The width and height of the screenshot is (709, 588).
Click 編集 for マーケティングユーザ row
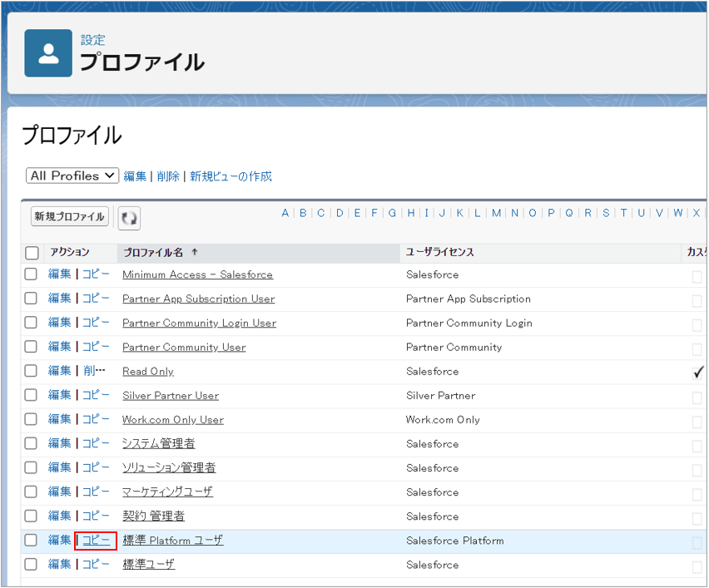[x=59, y=492]
